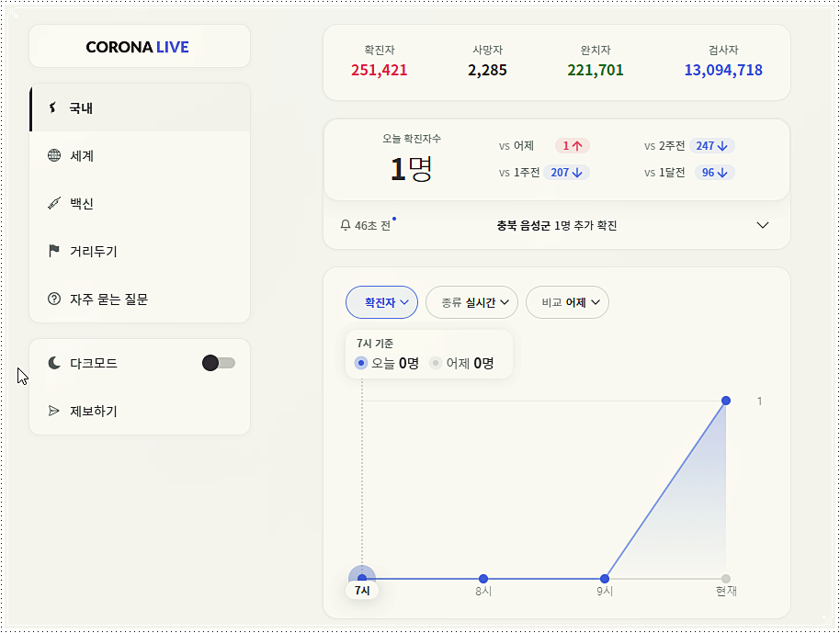Viewport: 840px width, 633px height.
Task: Click the vs 1주전 207 decrease badge
Action: pos(566,173)
